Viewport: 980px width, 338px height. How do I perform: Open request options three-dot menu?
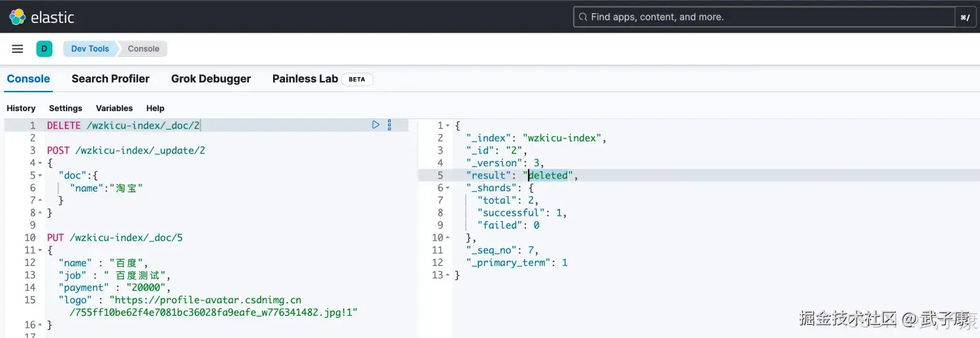(x=389, y=125)
